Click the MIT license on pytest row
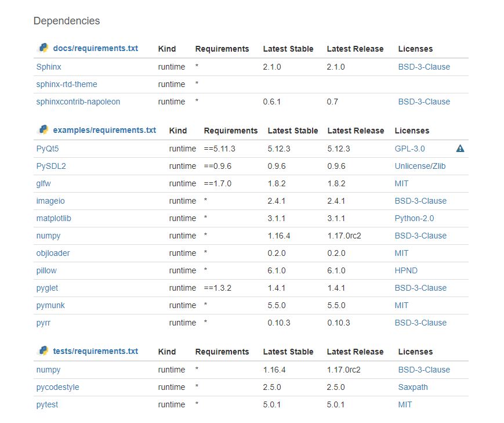Image resolution: width=504 pixels, height=423 pixels. [405, 404]
